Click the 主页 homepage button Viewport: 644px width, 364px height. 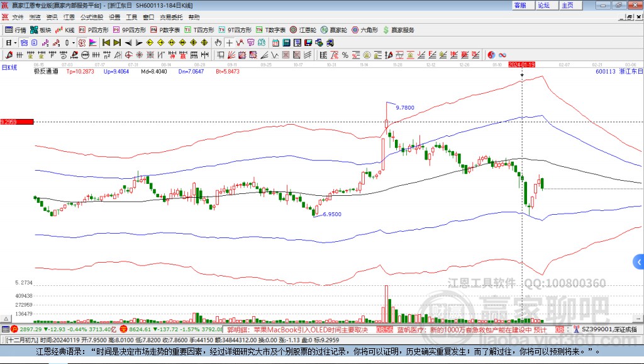[570, 5]
